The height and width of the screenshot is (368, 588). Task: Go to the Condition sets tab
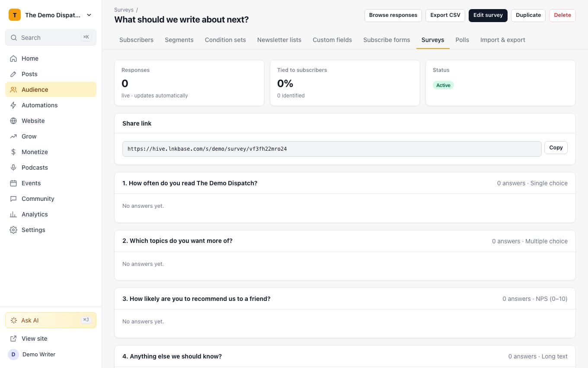[x=225, y=40]
